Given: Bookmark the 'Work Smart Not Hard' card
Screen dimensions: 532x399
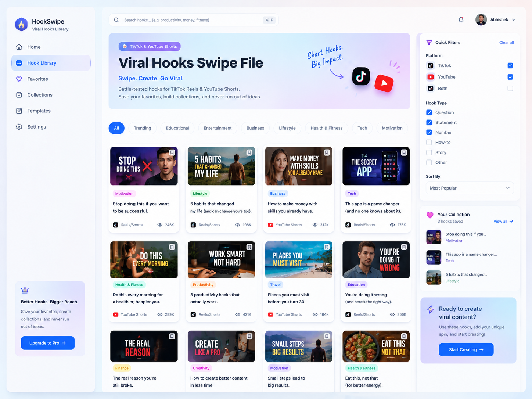Looking at the screenshot, I should click(x=249, y=247).
